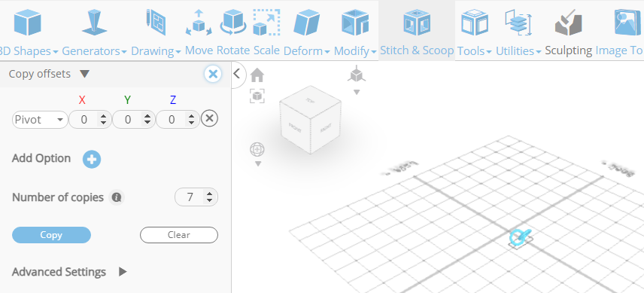Click the Scale label in toolbar
Viewport: 644px width, 293px height.
pos(266,50)
